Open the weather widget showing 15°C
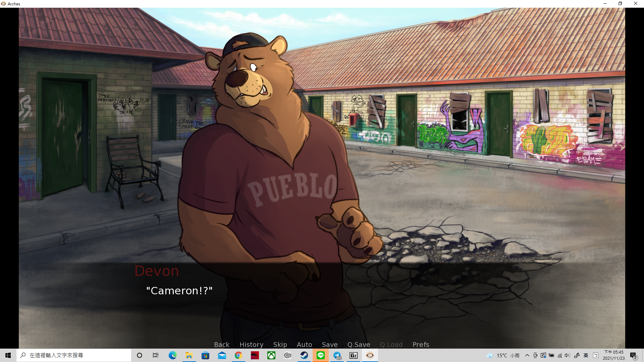 (503, 355)
